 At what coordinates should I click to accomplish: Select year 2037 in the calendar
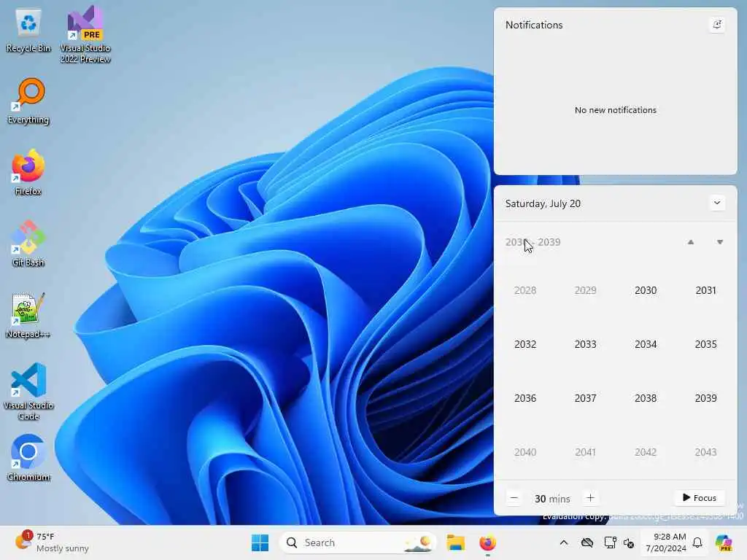585,397
